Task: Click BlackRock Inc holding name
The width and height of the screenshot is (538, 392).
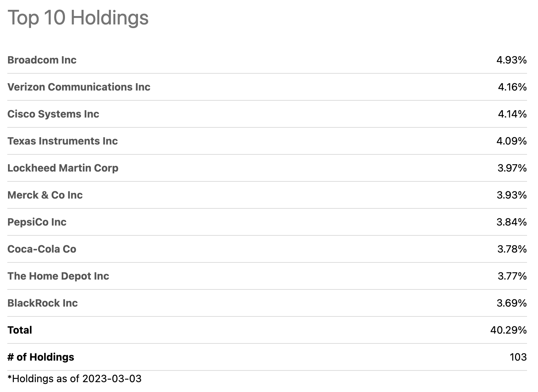Action: click(42, 303)
